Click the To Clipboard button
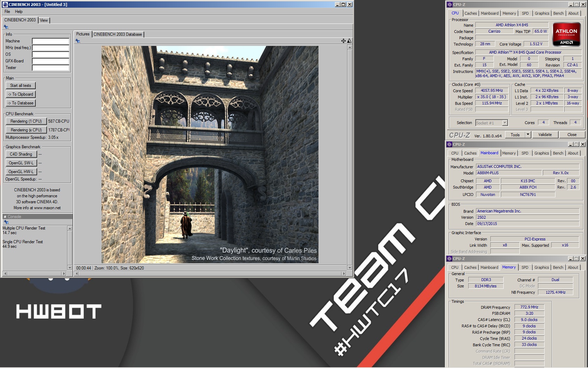 pos(21,94)
